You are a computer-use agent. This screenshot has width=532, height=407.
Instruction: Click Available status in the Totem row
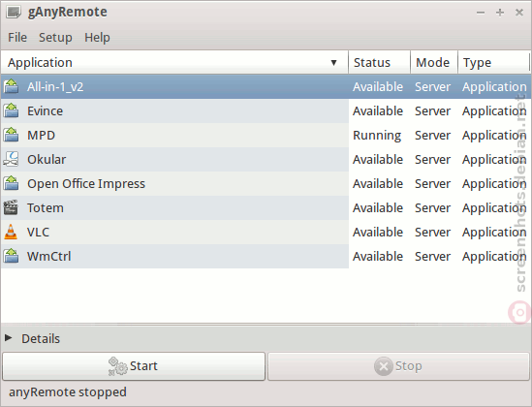[x=378, y=208]
